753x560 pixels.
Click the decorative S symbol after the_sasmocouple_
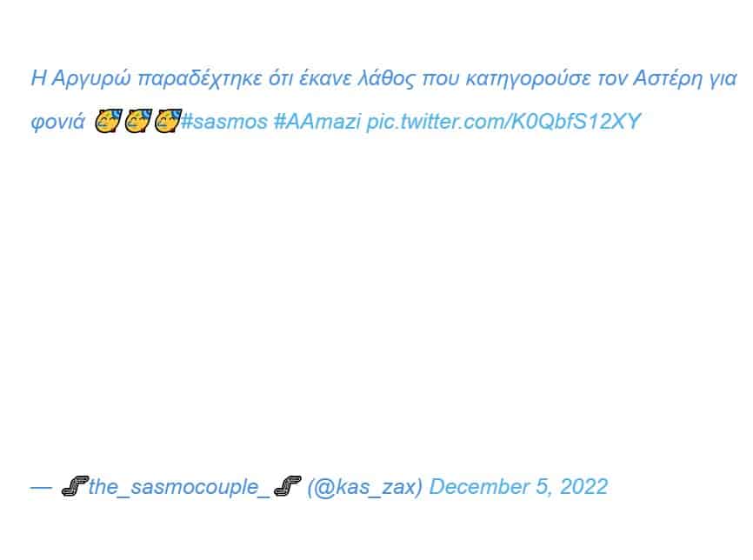click(287, 486)
